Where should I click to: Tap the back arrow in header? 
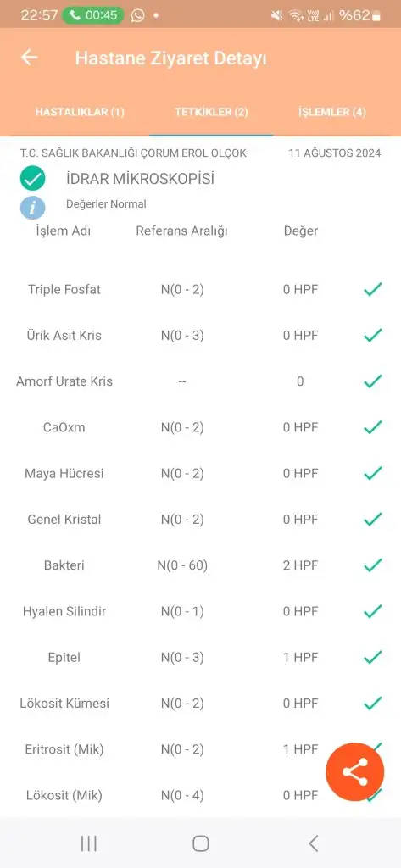click(x=29, y=58)
